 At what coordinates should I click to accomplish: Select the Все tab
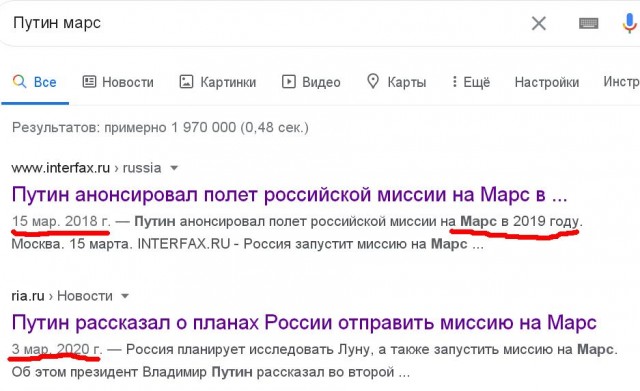coord(35,82)
